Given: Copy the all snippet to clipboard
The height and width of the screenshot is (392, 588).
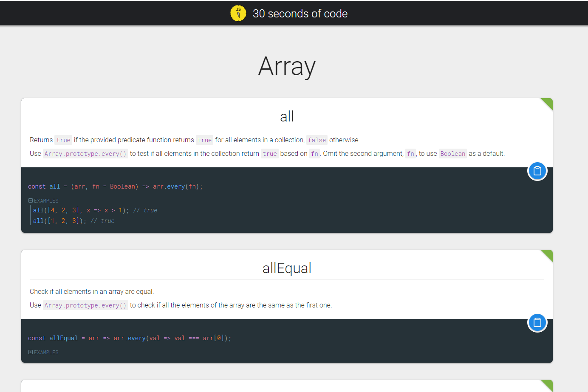Looking at the screenshot, I should point(537,171).
